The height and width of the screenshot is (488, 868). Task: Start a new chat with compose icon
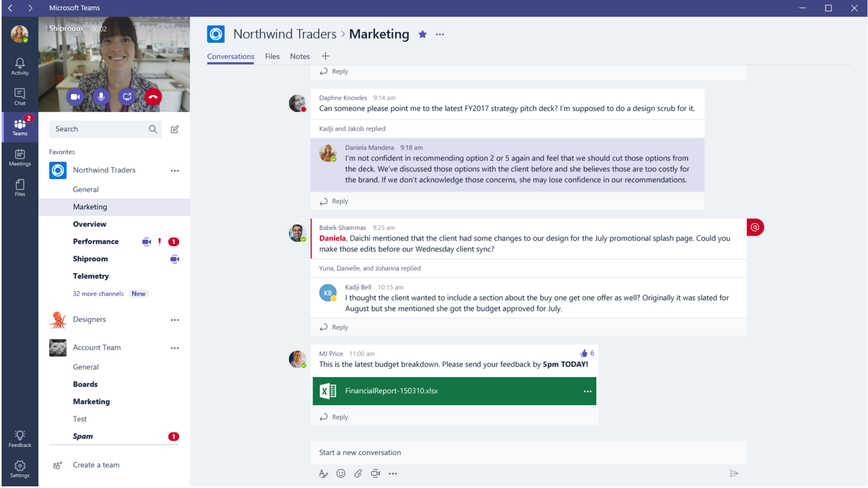coord(175,129)
